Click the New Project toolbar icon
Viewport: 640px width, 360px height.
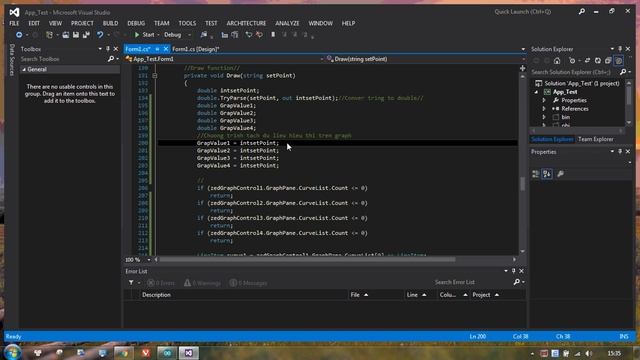(49, 35)
